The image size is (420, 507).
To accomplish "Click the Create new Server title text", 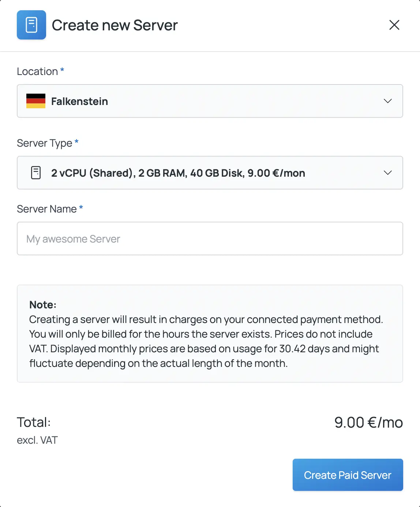I will [115, 25].
